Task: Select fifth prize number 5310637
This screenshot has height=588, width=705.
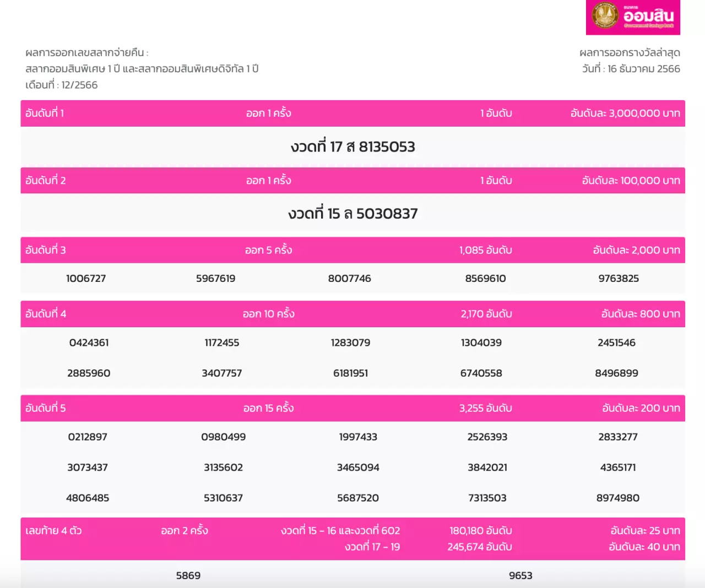Action: tap(224, 498)
